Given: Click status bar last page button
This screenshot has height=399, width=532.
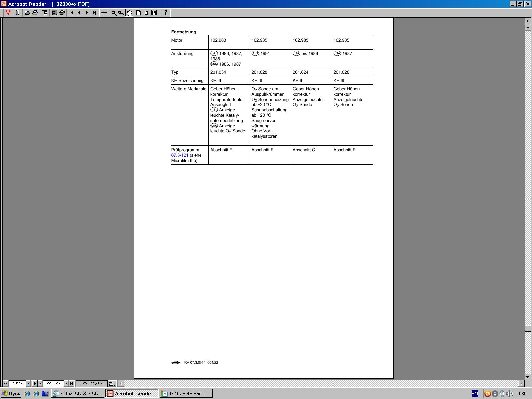Looking at the screenshot, I should pos(71,383).
